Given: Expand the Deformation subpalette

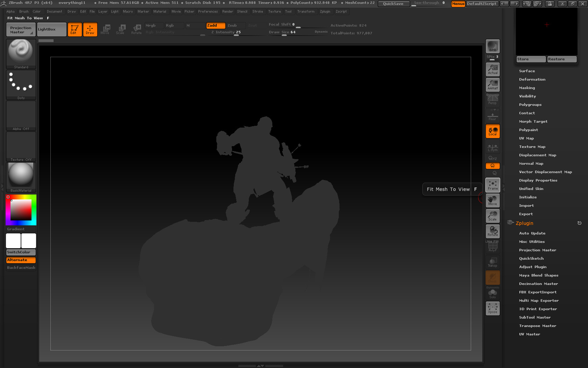Looking at the screenshot, I should [x=532, y=79].
